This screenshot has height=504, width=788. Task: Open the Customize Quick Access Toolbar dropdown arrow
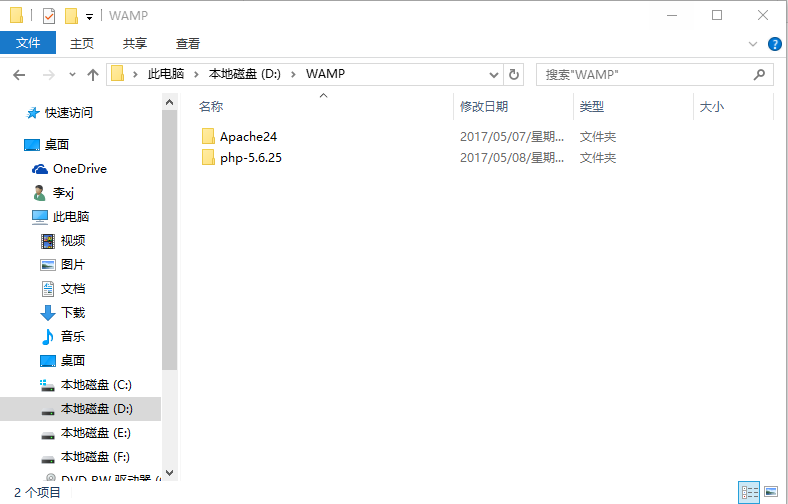tap(89, 17)
